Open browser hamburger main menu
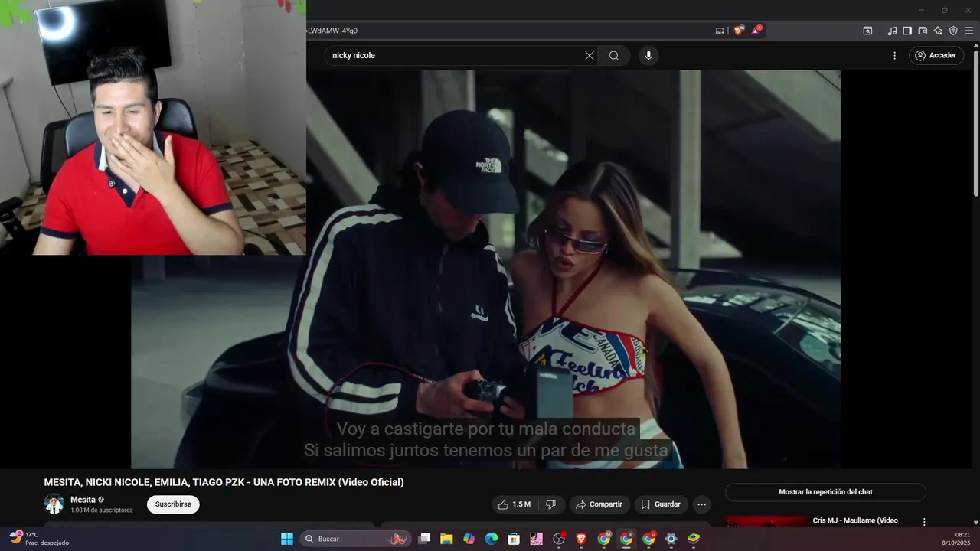Image resolution: width=980 pixels, height=551 pixels. pyautogui.click(x=969, y=31)
